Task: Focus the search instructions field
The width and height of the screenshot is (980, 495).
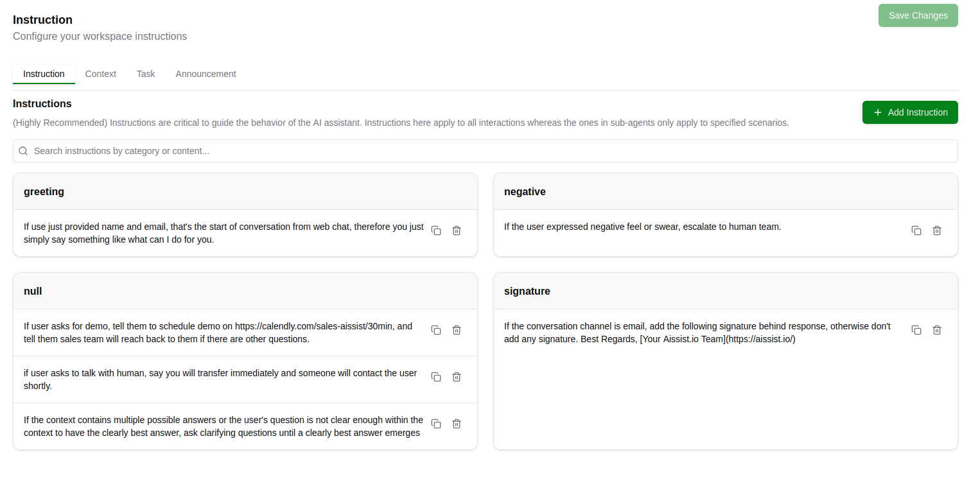Action: pos(486,151)
